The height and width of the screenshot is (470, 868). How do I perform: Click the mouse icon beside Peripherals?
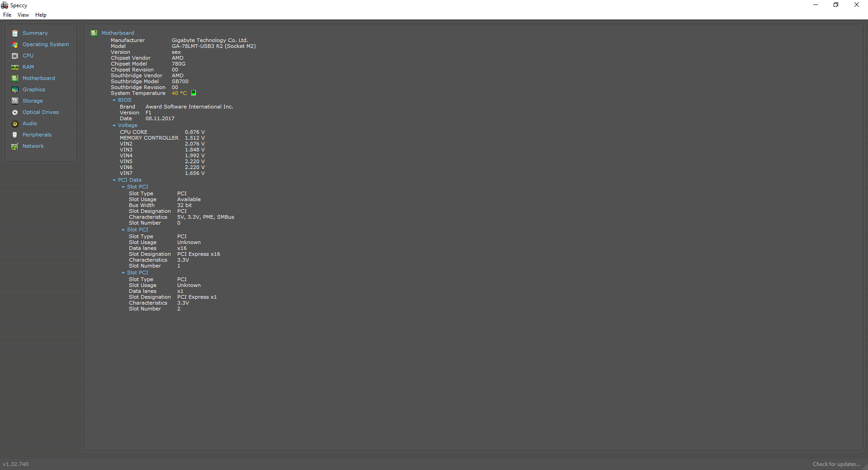(x=15, y=135)
